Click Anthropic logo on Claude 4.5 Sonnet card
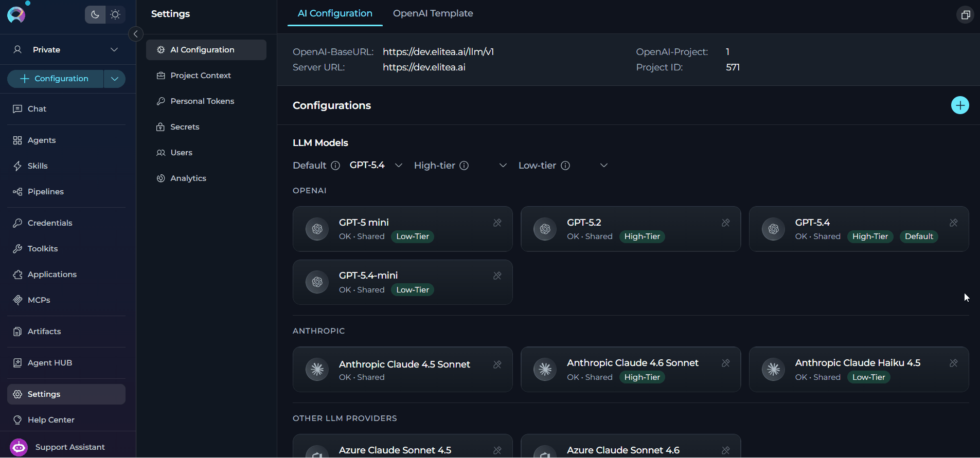Viewport: 980px width, 458px height. click(x=317, y=370)
